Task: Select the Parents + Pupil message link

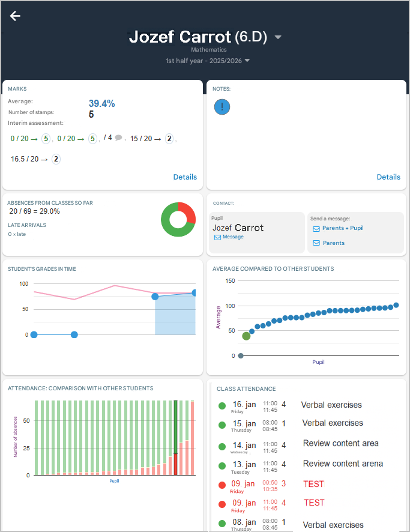Action: (343, 228)
